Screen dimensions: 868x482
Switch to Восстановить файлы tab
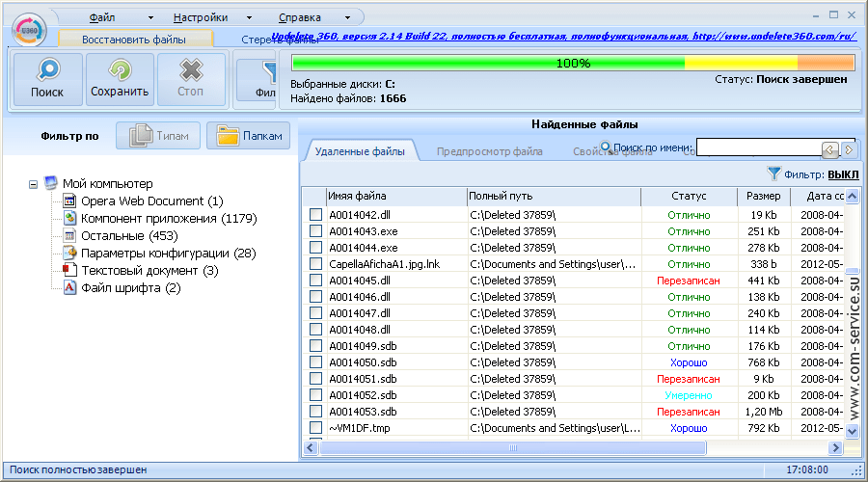(x=134, y=40)
